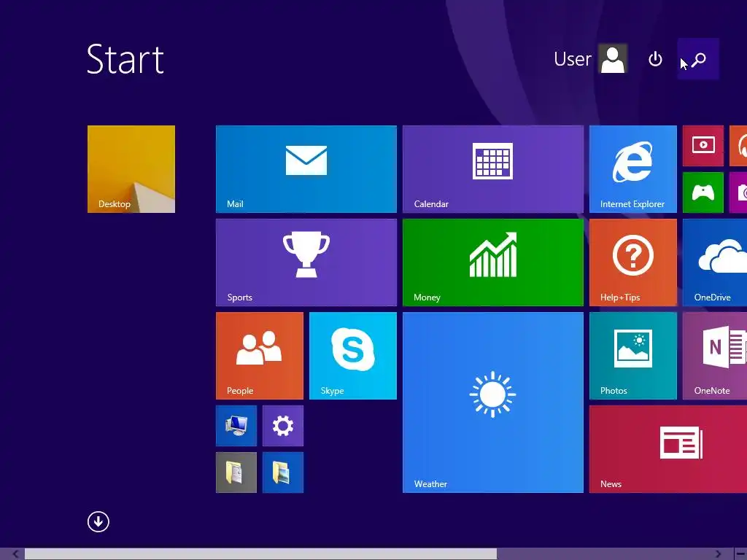Open the Desktop tile

pyautogui.click(x=131, y=169)
